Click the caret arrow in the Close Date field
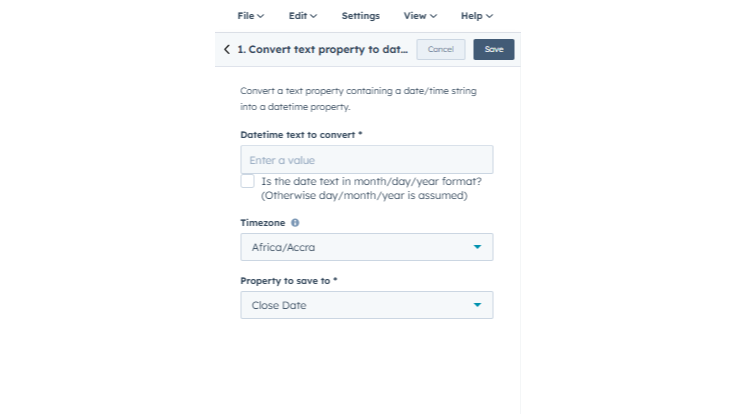Viewport: 736px width, 414px height. (477, 305)
